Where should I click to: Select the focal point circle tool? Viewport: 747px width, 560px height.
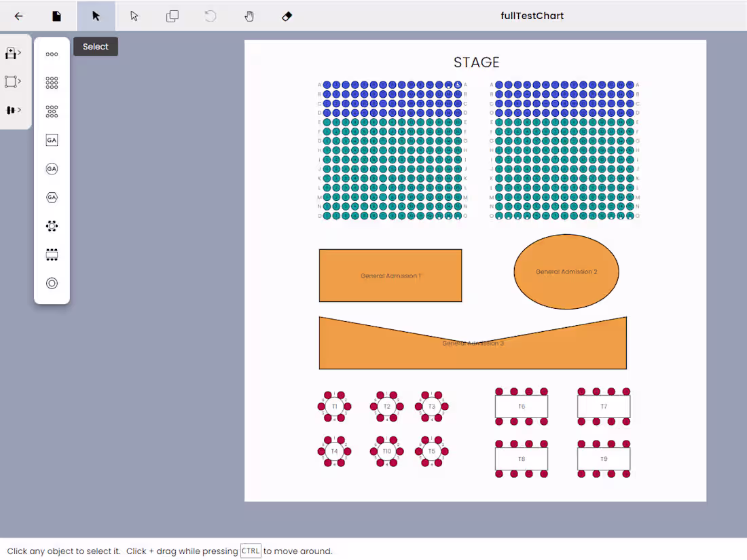click(x=52, y=283)
